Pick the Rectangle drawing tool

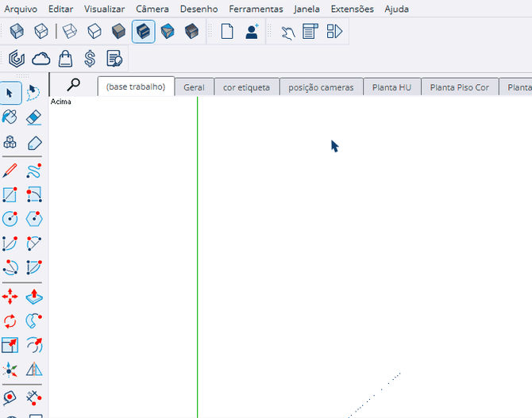[10, 194]
